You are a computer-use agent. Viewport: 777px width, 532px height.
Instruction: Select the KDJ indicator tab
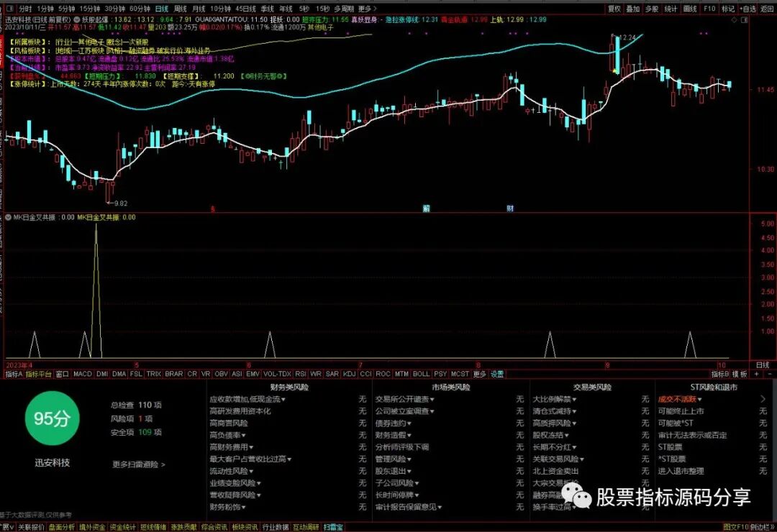(x=350, y=374)
